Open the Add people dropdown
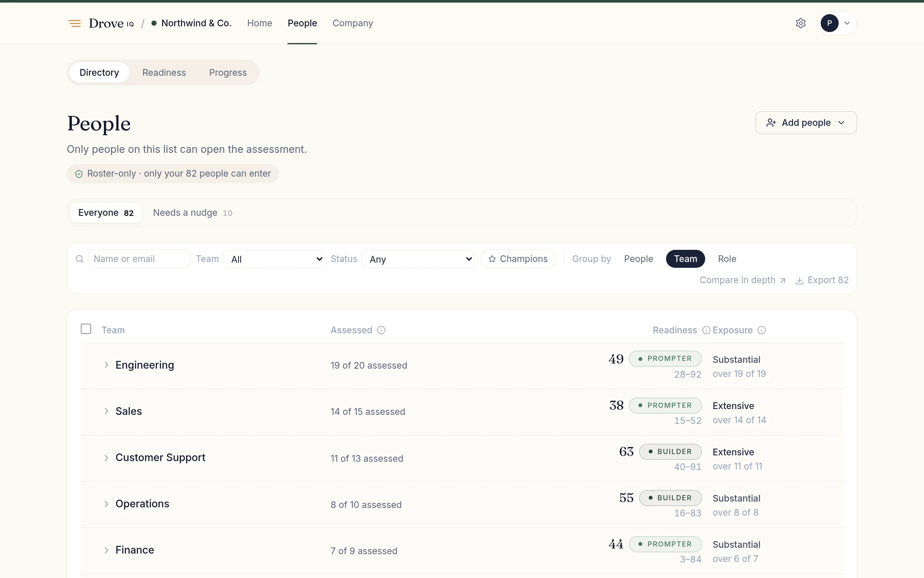The image size is (924, 578). tap(806, 123)
